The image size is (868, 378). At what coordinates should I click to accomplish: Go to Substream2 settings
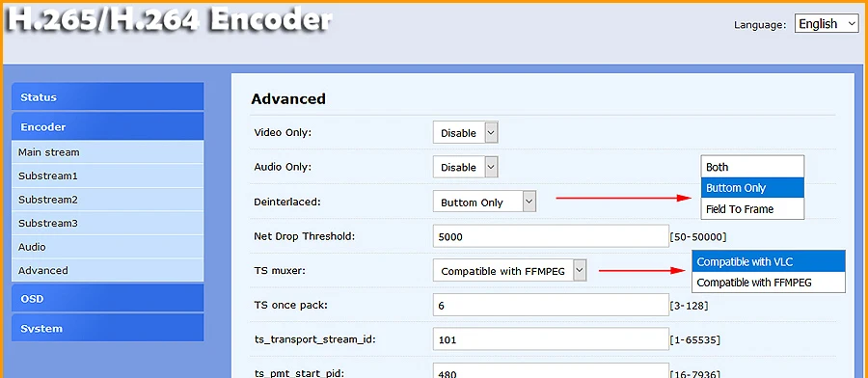click(x=107, y=200)
